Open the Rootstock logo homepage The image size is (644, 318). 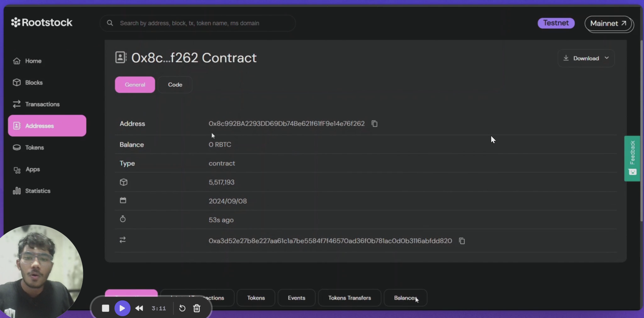(42, 22)
